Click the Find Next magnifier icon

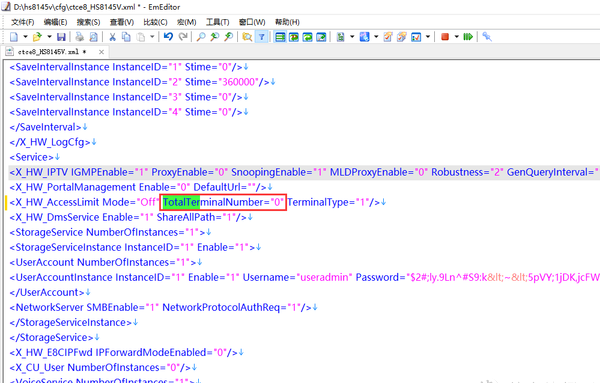[x=228, y=37]
